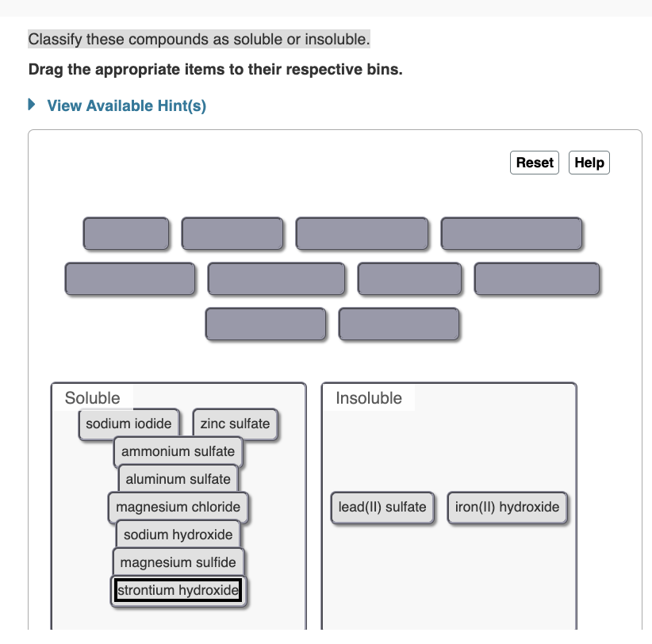This screenshot has width=652, height=644.
Task: Select the magnesium chloride tile
Action: [x=178, y=507]
